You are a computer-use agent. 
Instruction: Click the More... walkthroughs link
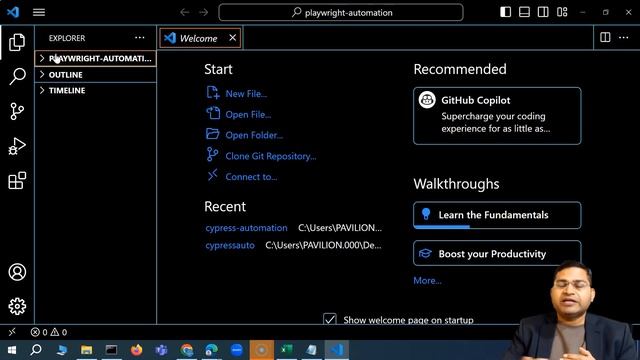[x=427, y=281]
